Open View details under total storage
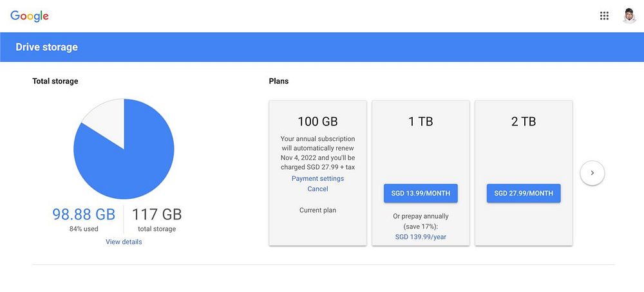This screenshot has width=644, height=292. (x=124, y=242)
